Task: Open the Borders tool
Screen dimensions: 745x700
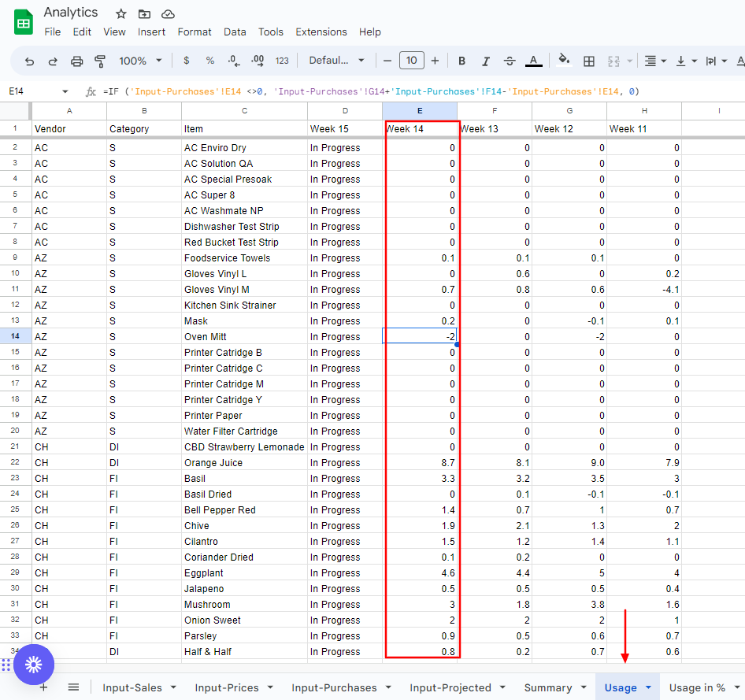Action: tap(588, 61)
